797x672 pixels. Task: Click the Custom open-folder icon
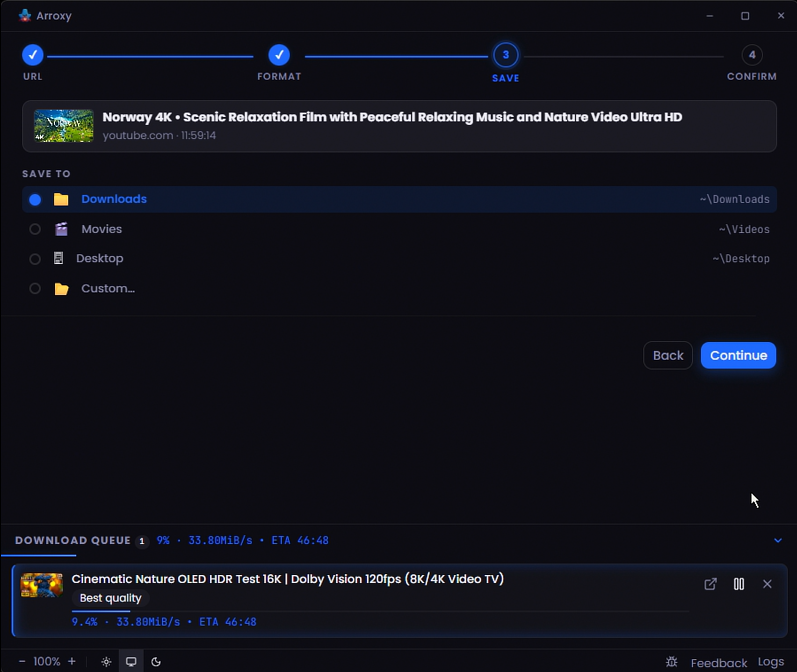point(61,289)
